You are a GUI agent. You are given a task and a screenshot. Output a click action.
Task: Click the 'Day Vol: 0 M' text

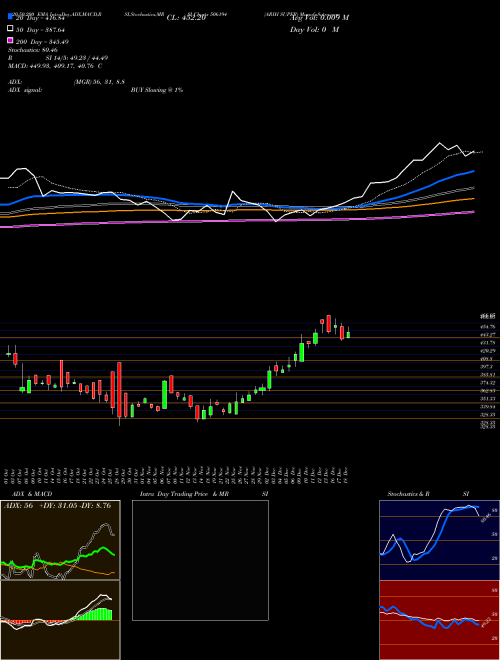point(314,30)
